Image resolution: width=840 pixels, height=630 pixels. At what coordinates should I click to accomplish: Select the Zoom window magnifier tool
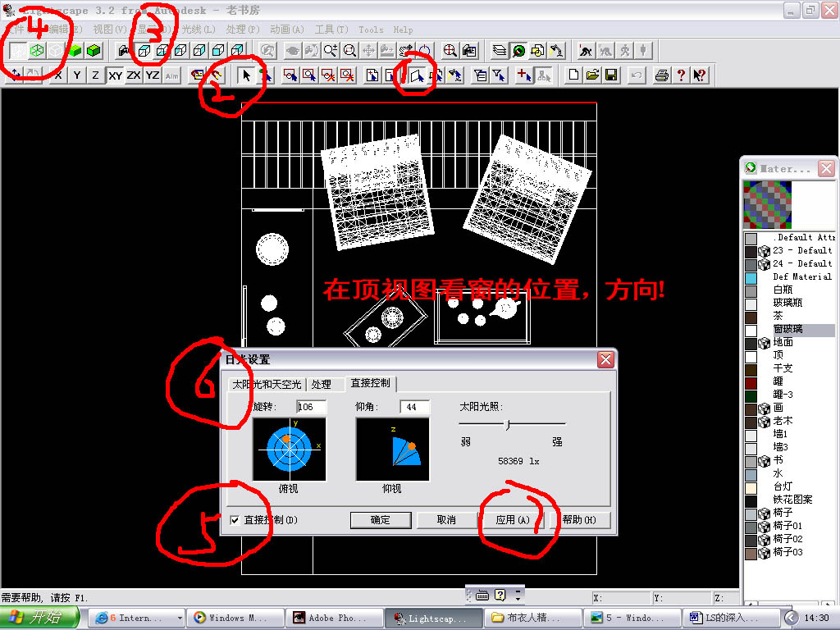tap(349, 50)
